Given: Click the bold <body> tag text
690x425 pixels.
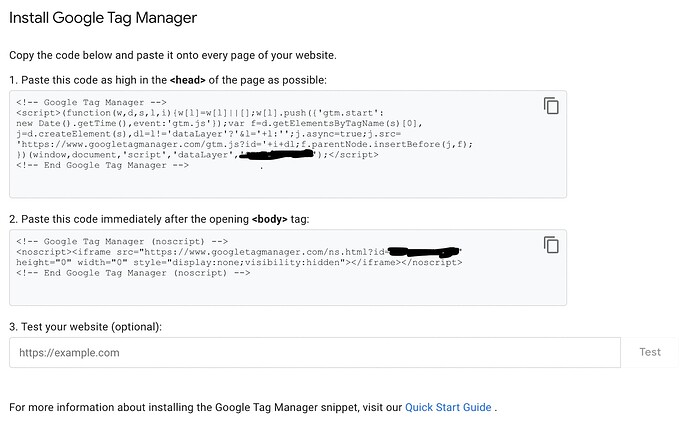Looking at the screenshot, I should click(269, 219).
